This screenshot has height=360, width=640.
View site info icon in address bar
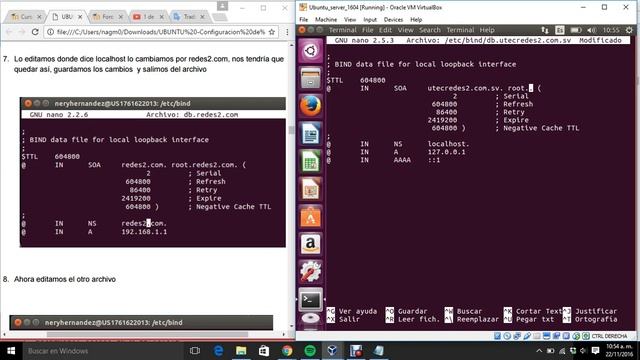(x=50, y=32)
